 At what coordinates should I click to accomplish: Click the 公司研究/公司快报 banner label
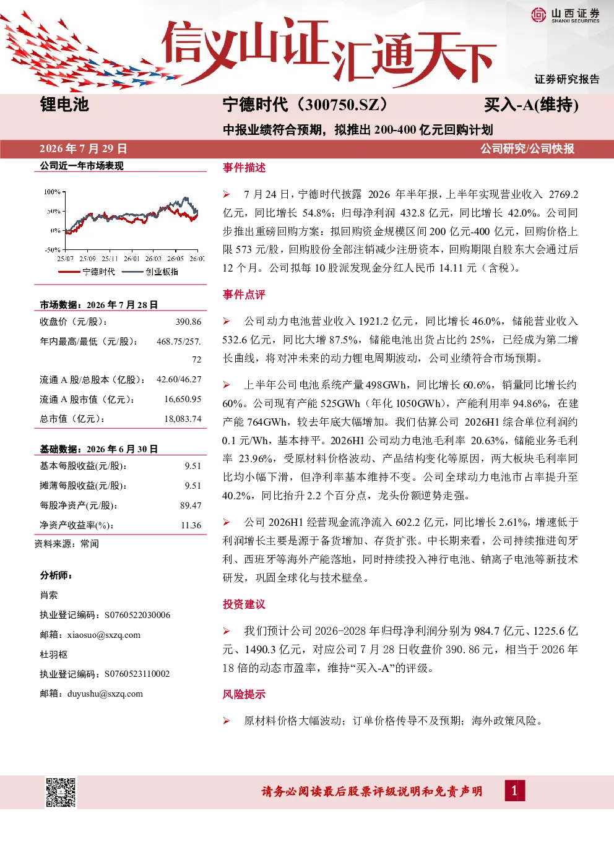pos(527,148)
